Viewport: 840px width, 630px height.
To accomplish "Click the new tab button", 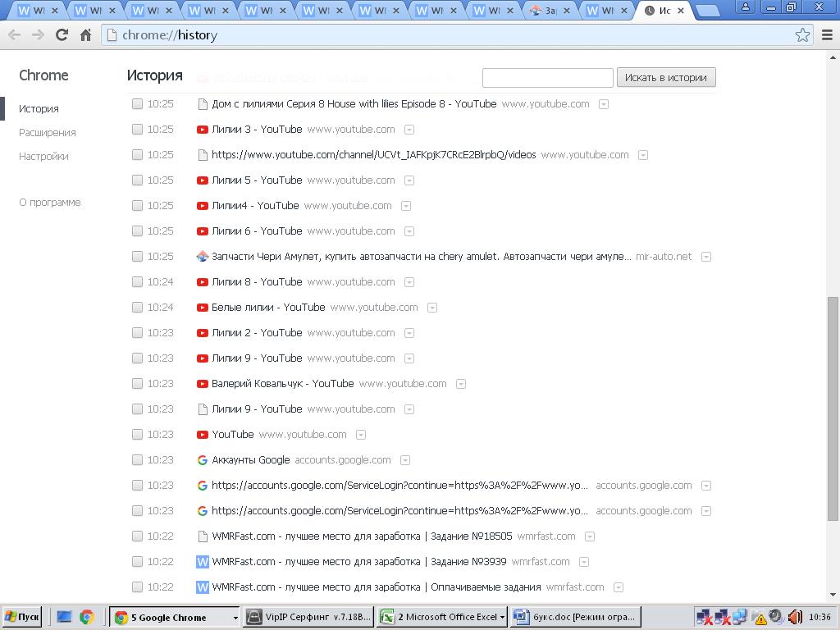I will [706, 11].
